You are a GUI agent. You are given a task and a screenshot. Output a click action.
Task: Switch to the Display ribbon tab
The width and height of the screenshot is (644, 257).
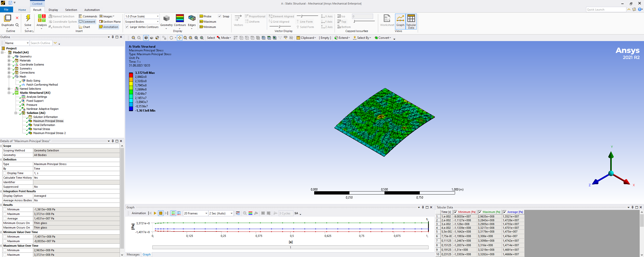53,10
